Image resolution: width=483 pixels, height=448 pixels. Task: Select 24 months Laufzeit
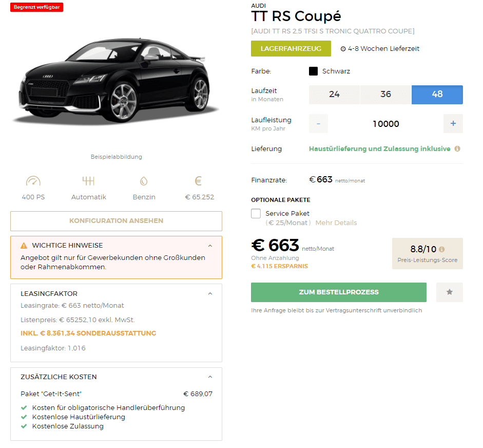(334, 95)
